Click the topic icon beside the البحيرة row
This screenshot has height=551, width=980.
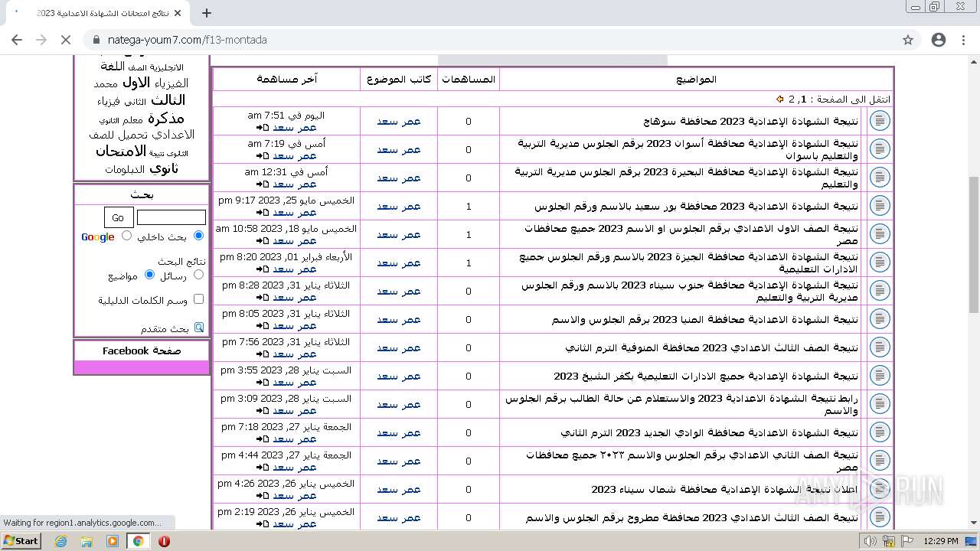880,178
